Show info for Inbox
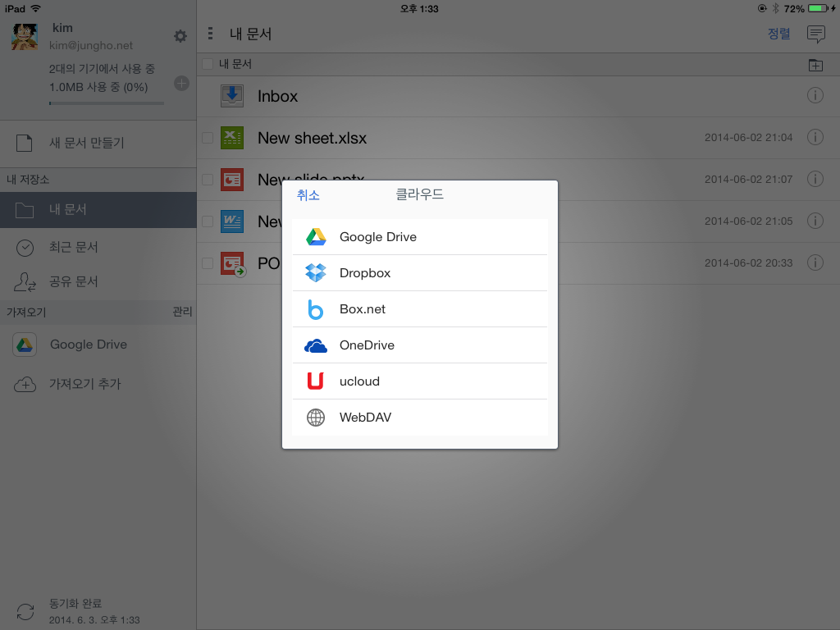Screen dimensions: 840x630 coord(815,96)
